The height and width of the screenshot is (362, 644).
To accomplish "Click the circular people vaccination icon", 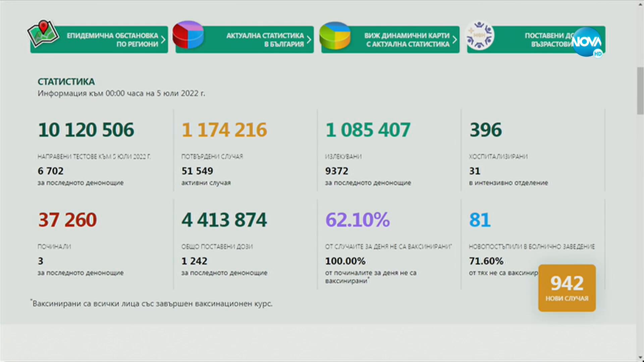I will pos(480,36).
